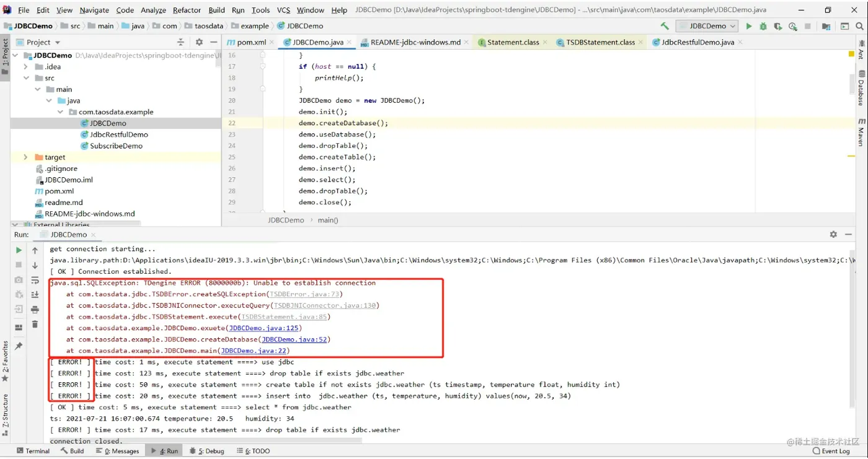868x459 pixels.
Task: Toggle soft-wrap in the console
Action: tap(35, 280)
